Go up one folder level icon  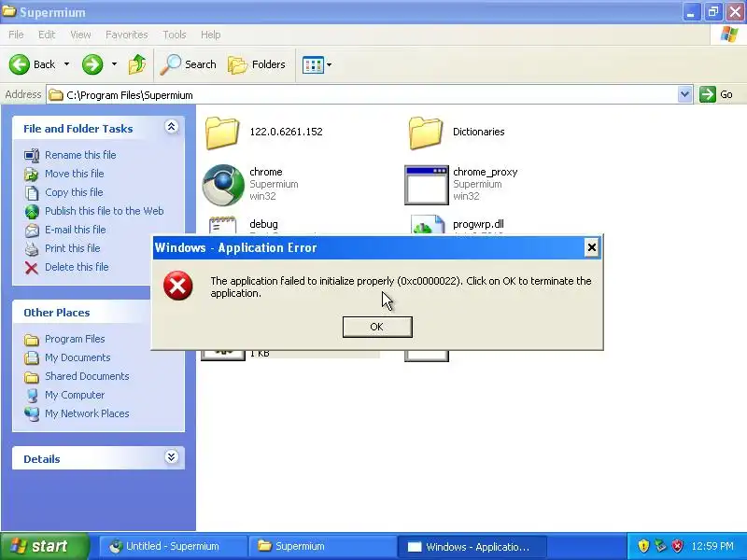tap(137, 64)
